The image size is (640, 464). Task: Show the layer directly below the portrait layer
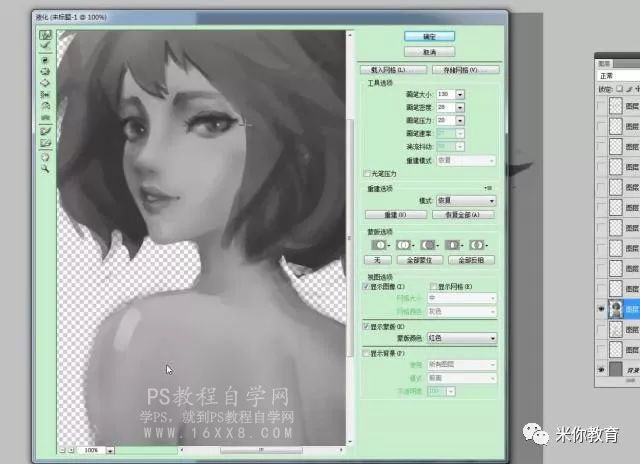[601, 329]
